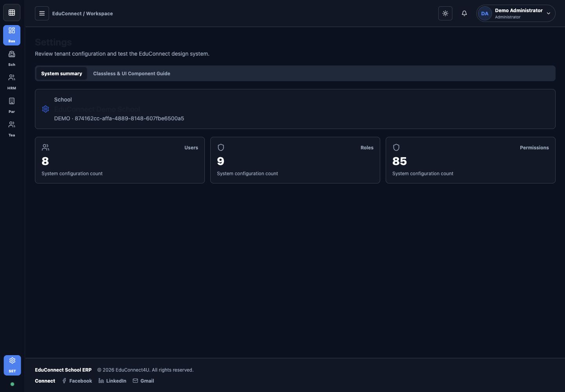Click the LinkedIn icon in footer
The height and width of the screenshot is (392, 565).
(x=101, y=381)
